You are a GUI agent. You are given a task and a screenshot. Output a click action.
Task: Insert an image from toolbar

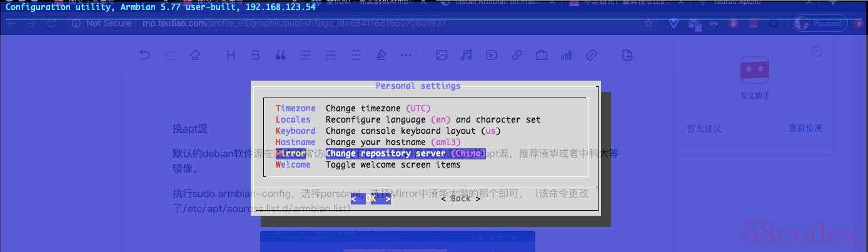(442, 55)
